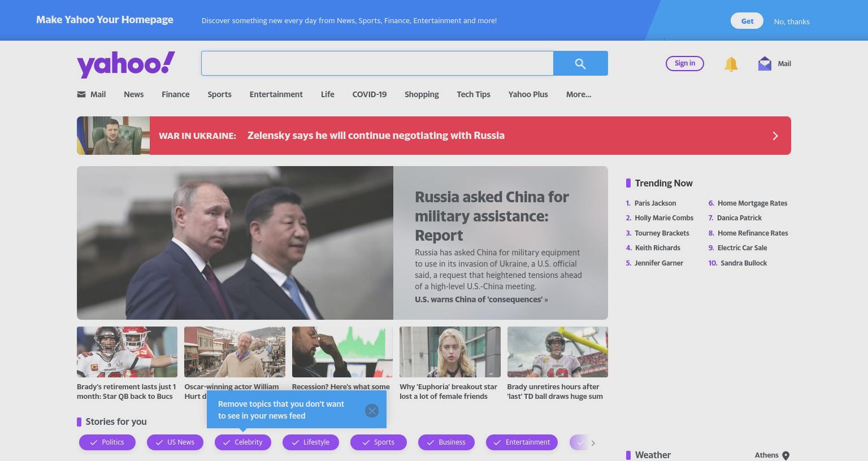Select trending topic Tourney Brackets

tap(662, 233)
